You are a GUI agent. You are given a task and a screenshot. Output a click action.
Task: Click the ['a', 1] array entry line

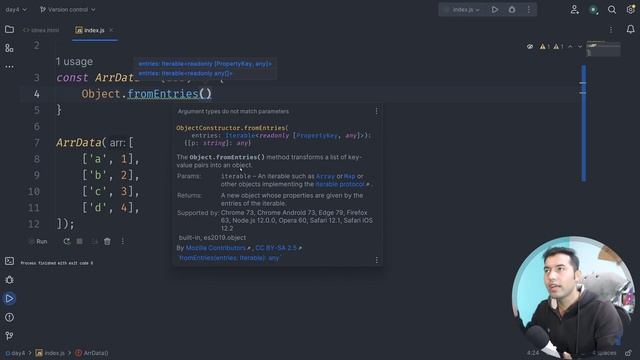click(x=111, y=159)
